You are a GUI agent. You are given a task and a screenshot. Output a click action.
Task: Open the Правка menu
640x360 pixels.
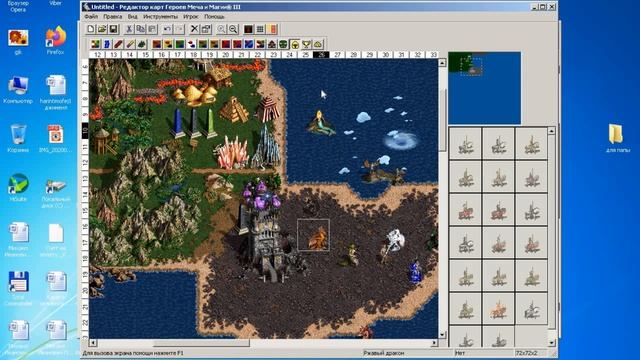(112, 17)
